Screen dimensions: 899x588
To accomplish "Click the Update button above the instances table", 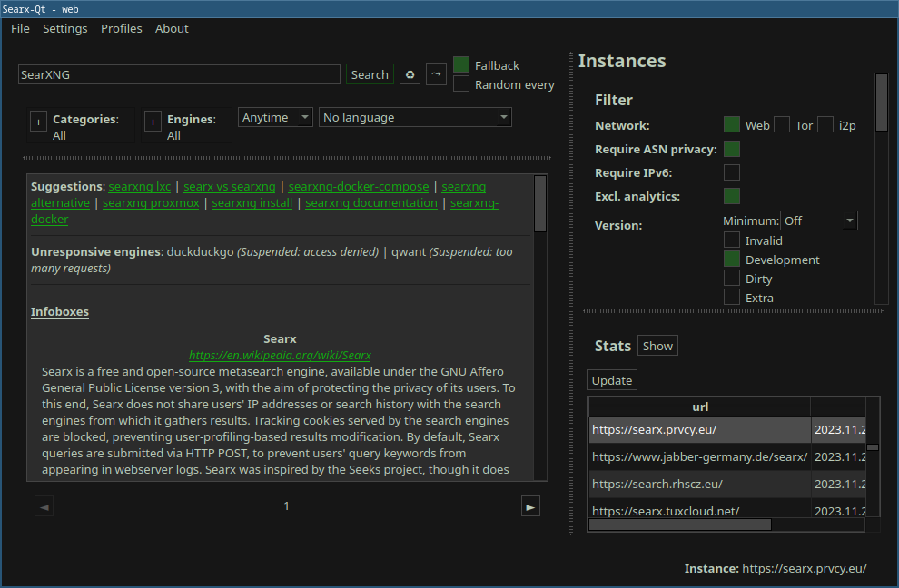I will point(611,380).
